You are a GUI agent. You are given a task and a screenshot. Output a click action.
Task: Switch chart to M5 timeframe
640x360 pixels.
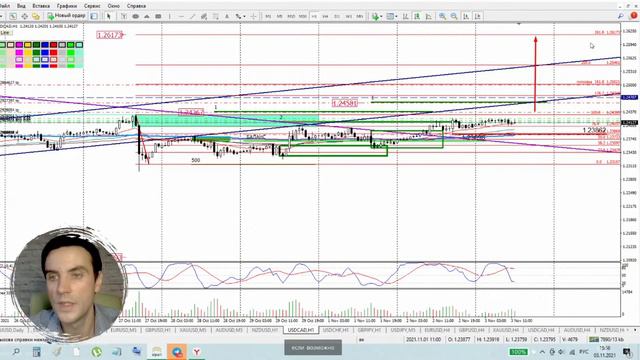coord(280,16)
